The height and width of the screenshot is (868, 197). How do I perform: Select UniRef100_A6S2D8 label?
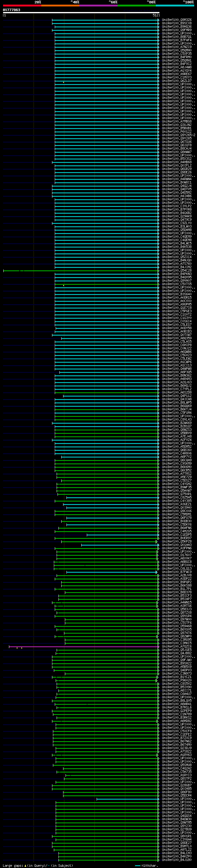click(177, 392)
